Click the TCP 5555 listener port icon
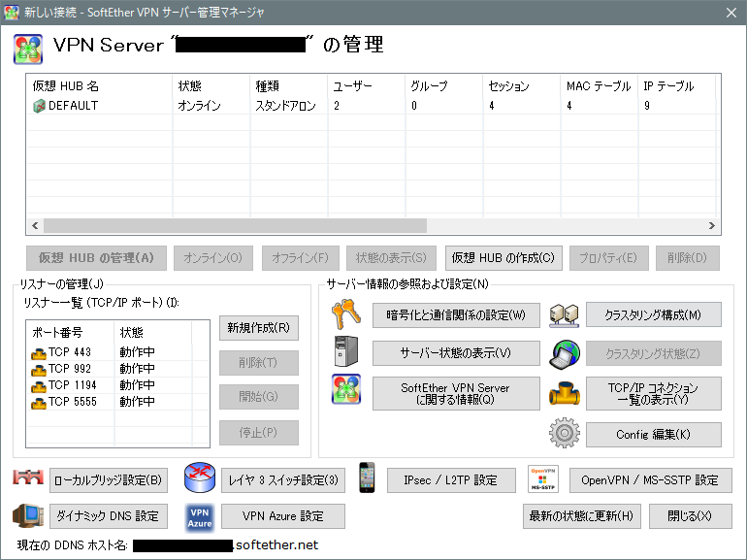 38,403
